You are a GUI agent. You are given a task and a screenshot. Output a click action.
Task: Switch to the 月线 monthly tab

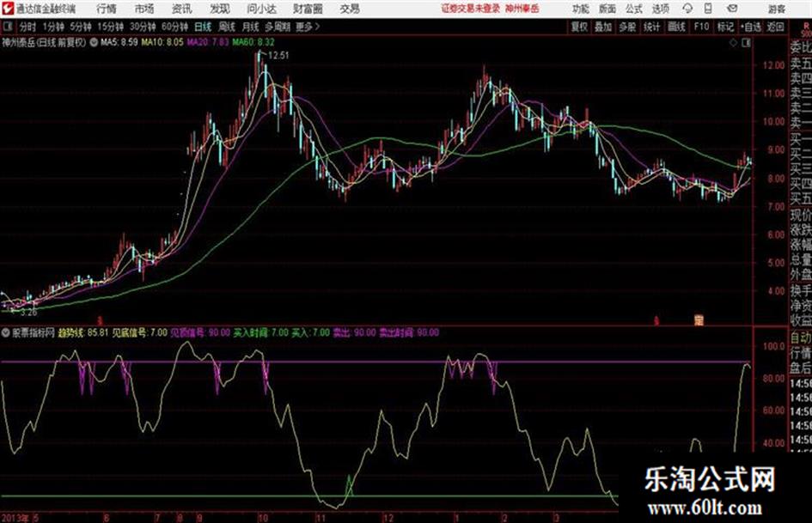[251, 27]
